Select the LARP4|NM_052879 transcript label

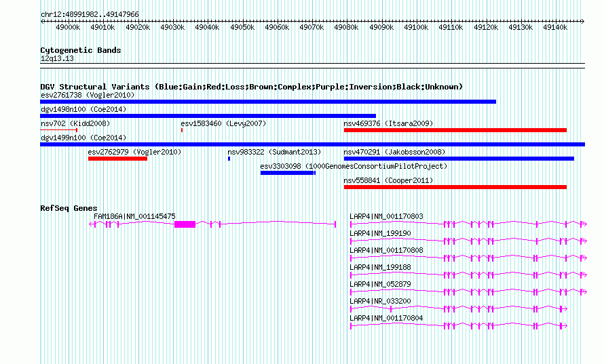coord(380,284)
